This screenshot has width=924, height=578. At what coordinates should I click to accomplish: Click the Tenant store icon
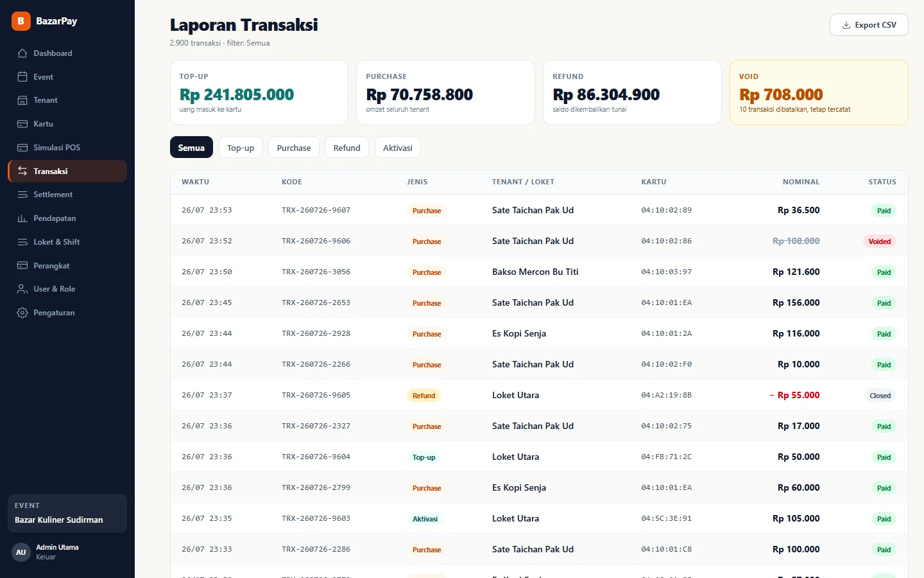coord(22,100)
